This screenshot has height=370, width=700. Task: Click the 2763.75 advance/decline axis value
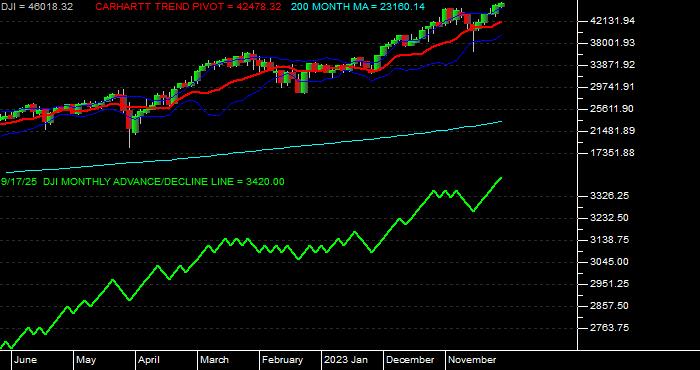(x=611, y=328)
